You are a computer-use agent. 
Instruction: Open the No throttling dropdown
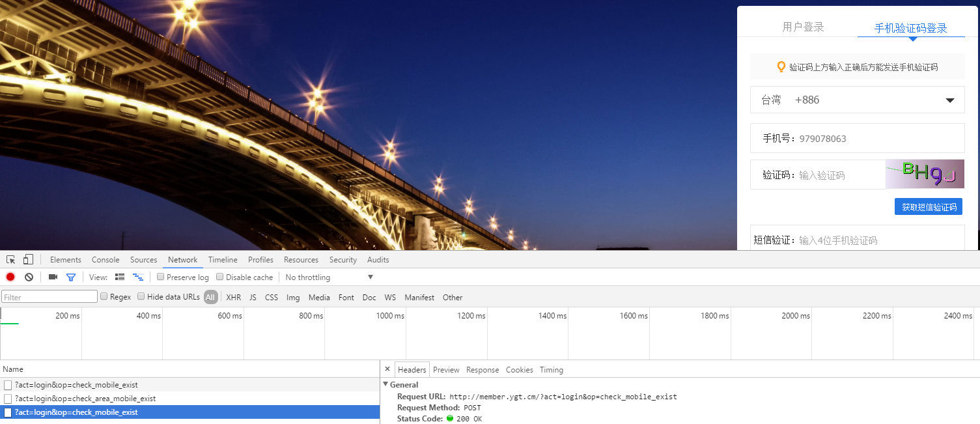329,277
